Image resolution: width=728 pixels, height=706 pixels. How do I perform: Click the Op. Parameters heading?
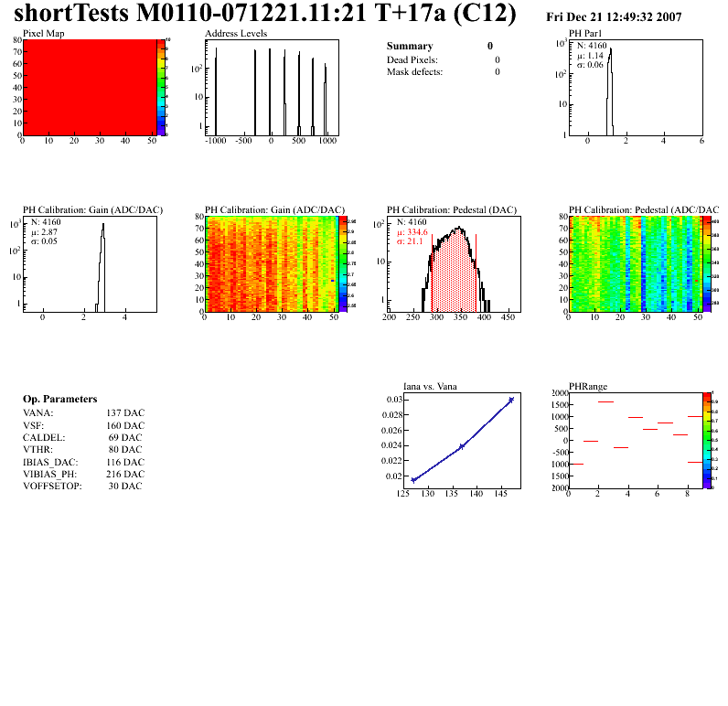coord(59,400)
